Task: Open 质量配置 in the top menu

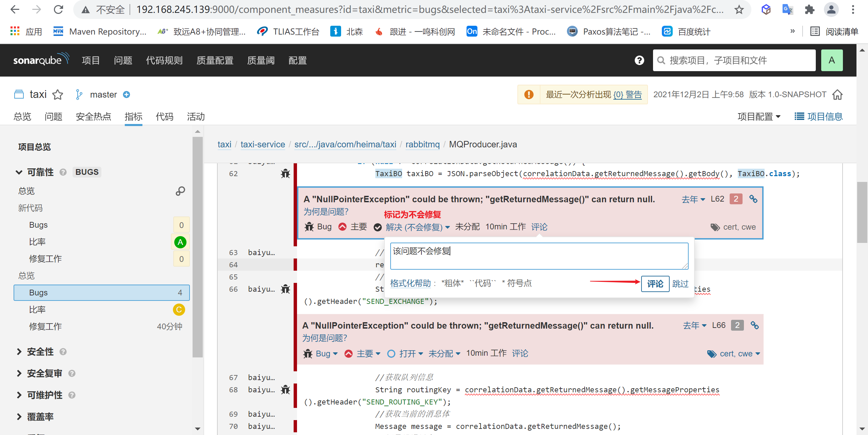Action: click(x=215, y=60)
